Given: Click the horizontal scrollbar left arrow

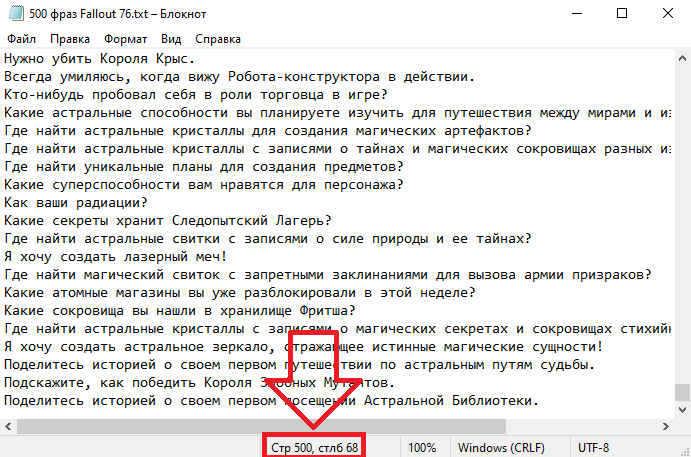Looking at the screenshot, I should click(8, 426).
